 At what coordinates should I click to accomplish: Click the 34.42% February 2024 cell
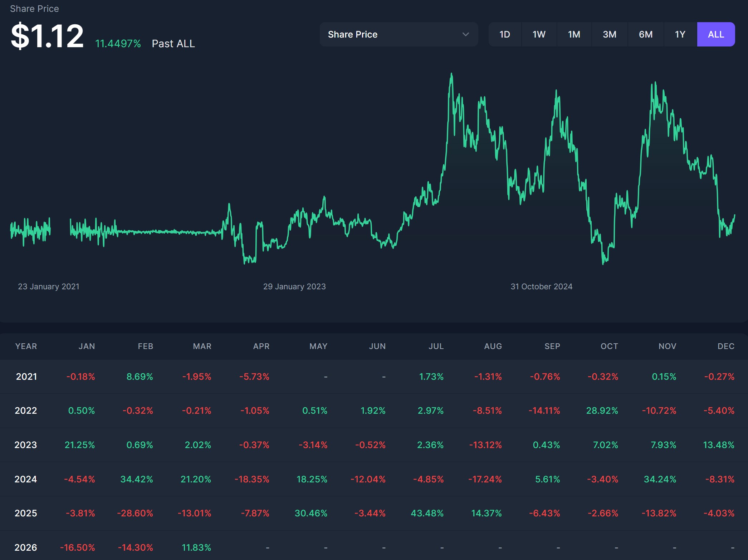point(136,479)
